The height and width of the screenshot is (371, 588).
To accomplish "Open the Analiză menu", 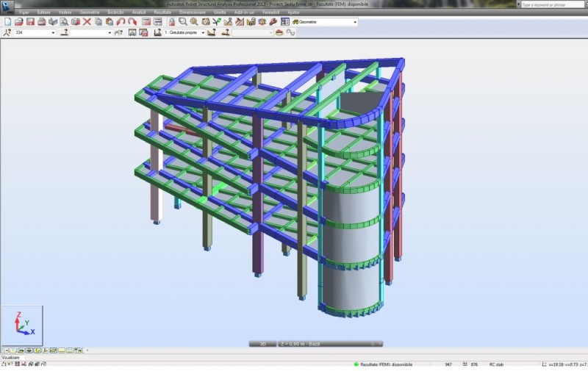I will click(139, 12).
